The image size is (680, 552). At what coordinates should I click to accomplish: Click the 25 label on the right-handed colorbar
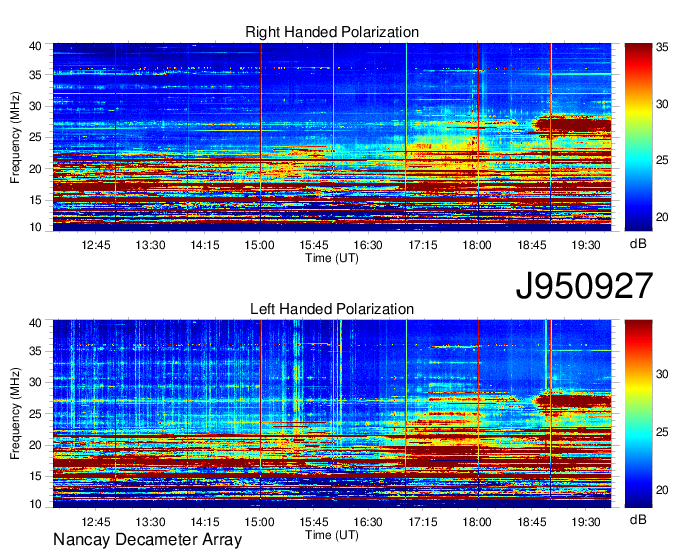click(662, 160)
